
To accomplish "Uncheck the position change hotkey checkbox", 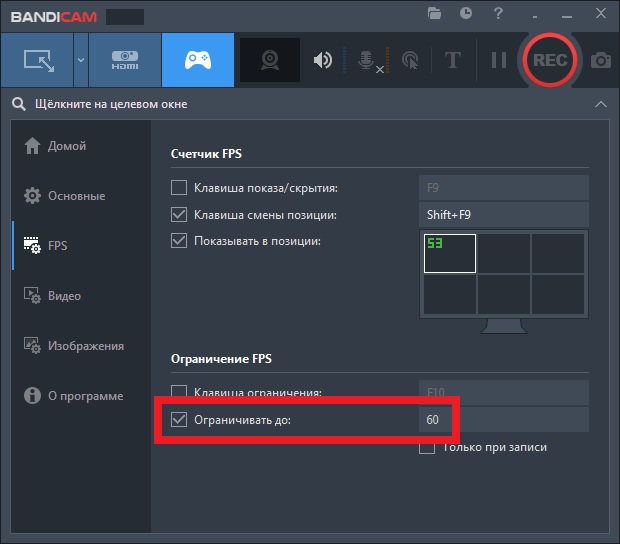I will pos(179,214).
